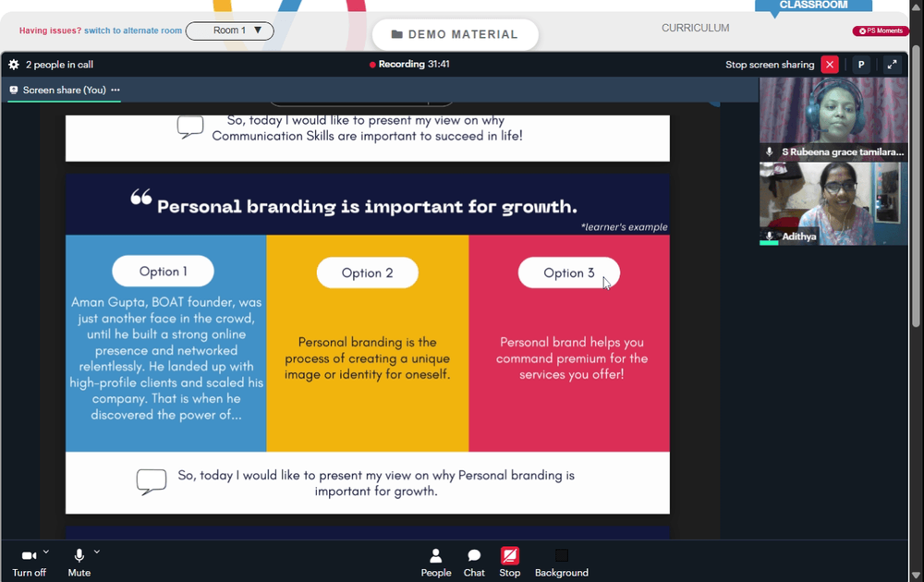Click the red stop screen sharing X
Screen dimensions: 924x582
(x=830, y=65)
